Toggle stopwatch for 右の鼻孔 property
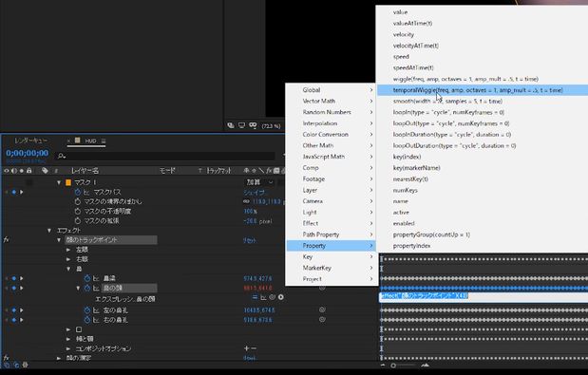588x375 pixels. point(87,320)
